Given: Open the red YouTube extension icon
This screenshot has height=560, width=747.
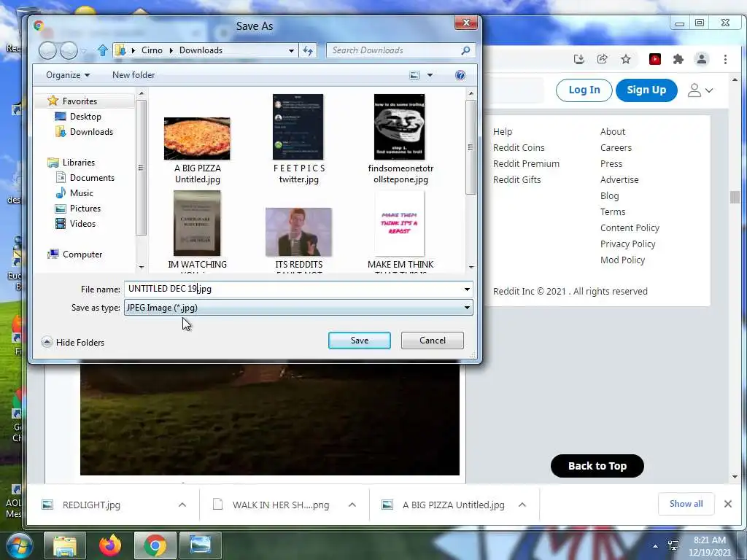Looking at the screenshot, I should (655, 59).
